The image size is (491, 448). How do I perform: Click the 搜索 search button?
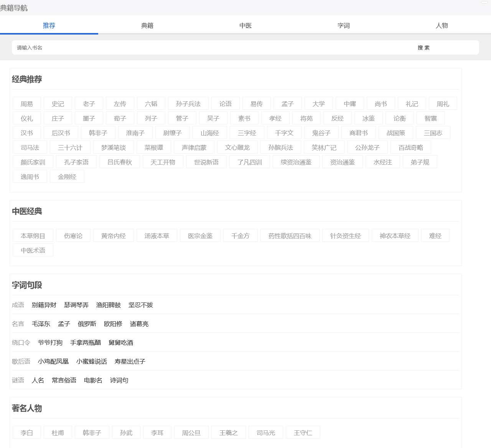pyautogui.click(x=423, y=48)
